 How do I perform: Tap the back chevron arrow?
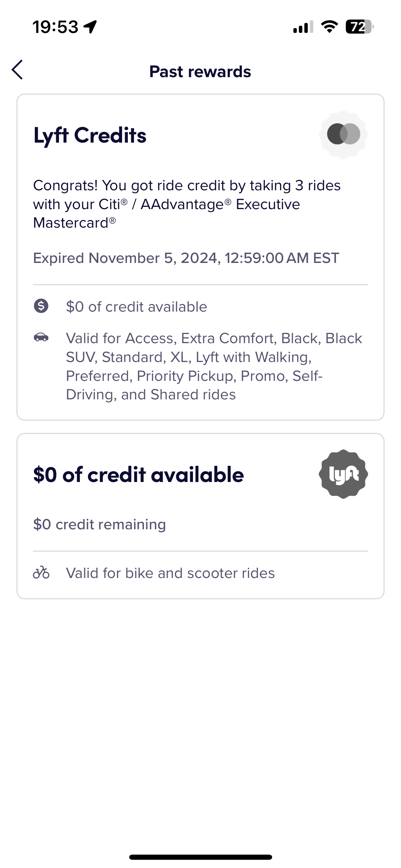17,70
